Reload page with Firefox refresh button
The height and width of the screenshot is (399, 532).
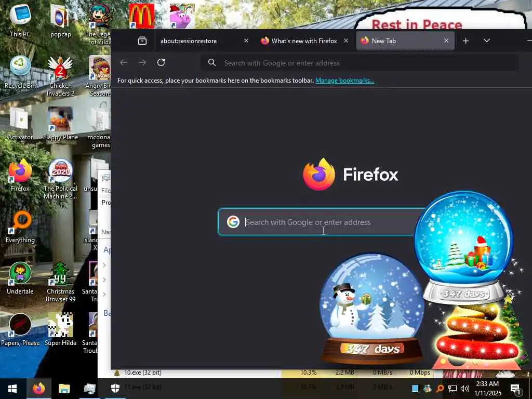tap(161, 62)
